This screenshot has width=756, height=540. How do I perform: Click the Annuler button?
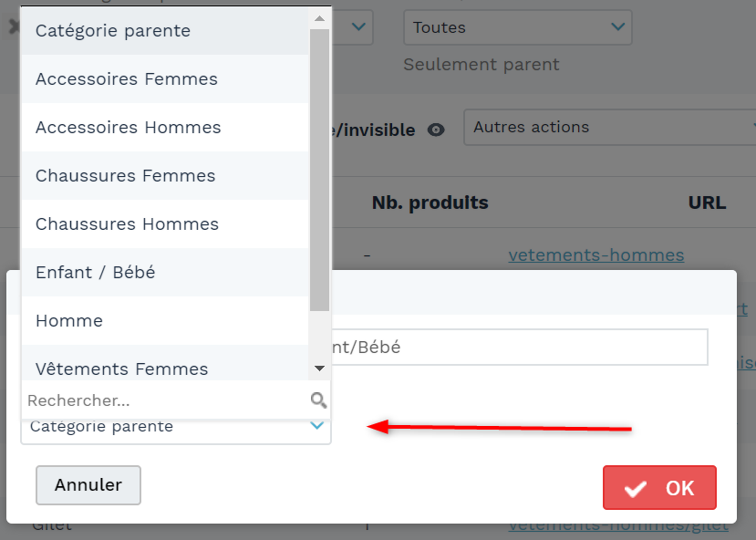click(88, 485)
